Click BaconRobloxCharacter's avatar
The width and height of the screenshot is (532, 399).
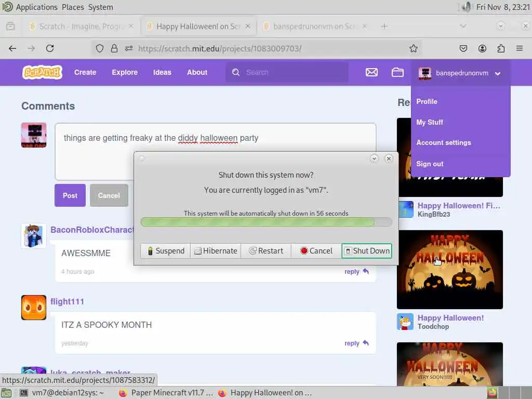[x=34, y=235]
